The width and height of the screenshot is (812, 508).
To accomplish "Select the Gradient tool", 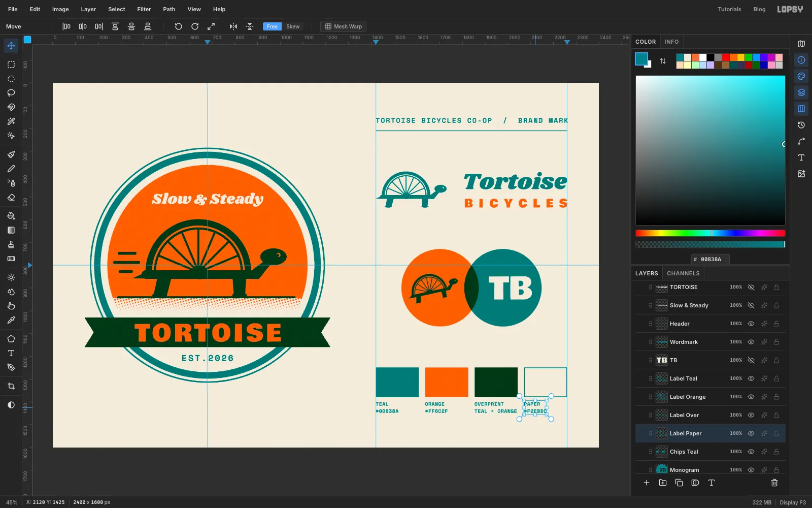I will (11, 230).
